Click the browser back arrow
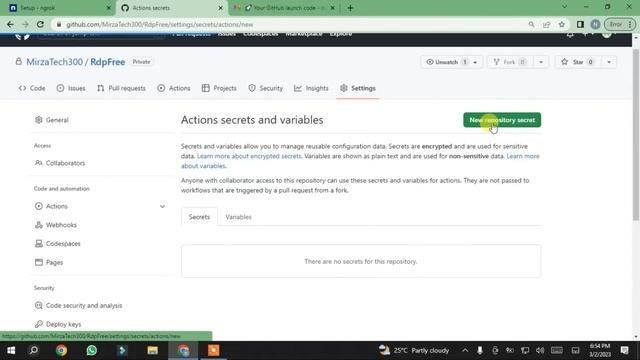 coord(10,24)
